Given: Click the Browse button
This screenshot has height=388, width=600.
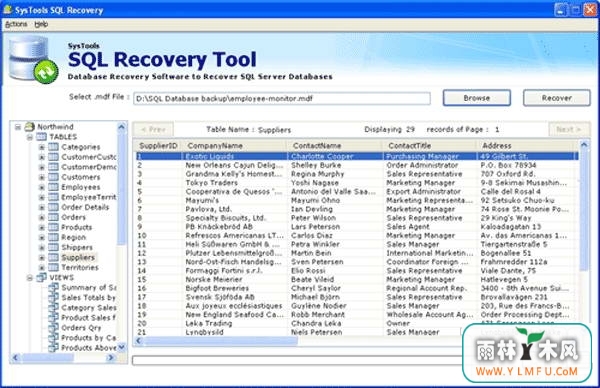Looking at the screenshot, I should coord(476,98).
